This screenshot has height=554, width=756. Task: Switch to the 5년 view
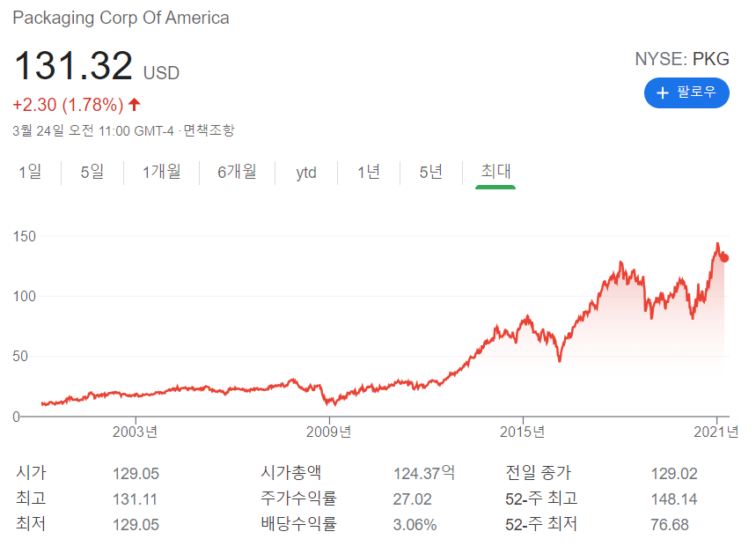430,173
